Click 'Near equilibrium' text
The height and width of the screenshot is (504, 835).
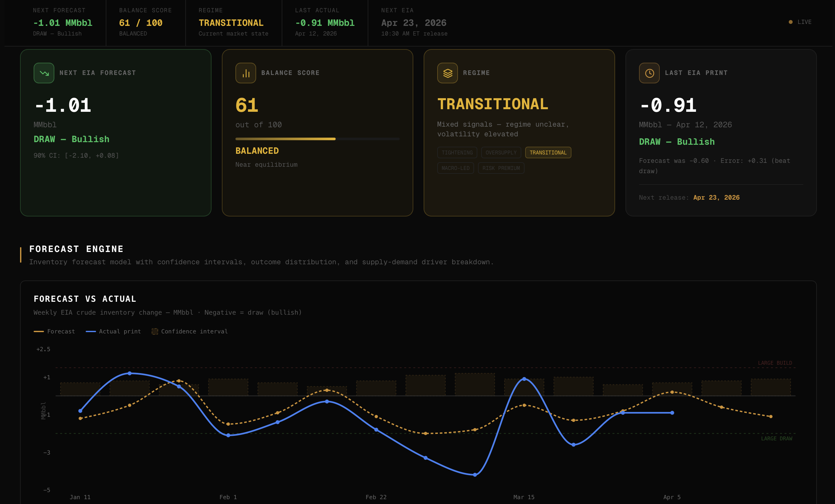266,165
